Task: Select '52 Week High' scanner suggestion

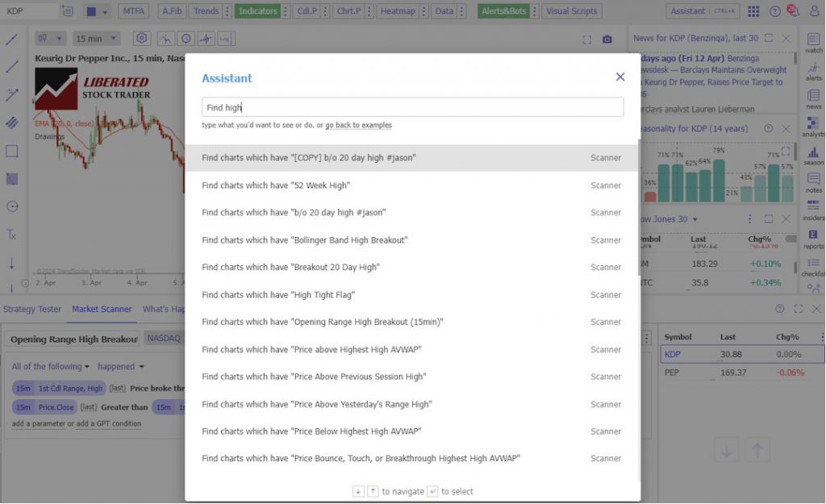Action: tap(411, 185)
